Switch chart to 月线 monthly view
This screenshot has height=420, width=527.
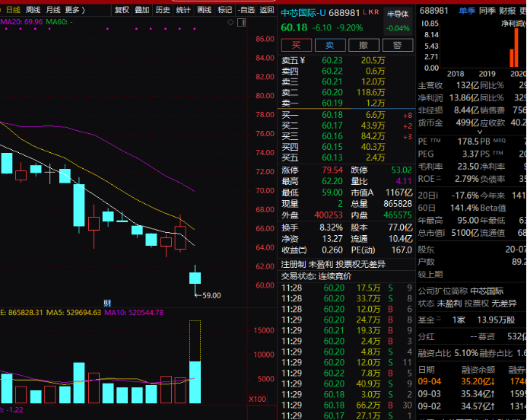click(52, 10)
